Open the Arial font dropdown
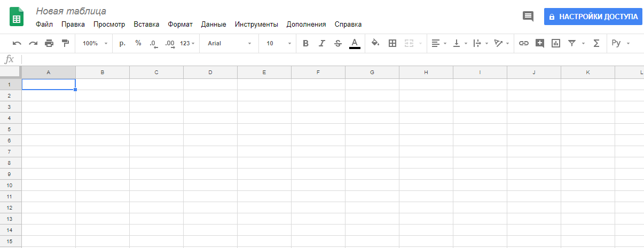The image size is (644, 248). tap(229, 43)
